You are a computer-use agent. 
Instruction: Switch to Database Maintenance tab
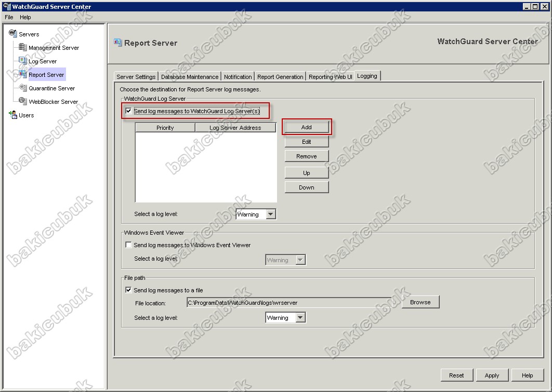pos(190,77)
